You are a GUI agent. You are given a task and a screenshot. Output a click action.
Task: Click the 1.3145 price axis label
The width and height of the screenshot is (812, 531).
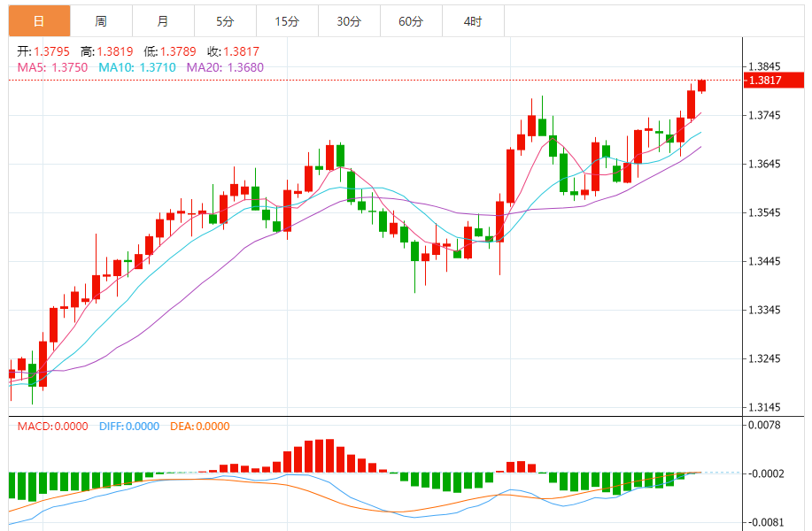764,407
